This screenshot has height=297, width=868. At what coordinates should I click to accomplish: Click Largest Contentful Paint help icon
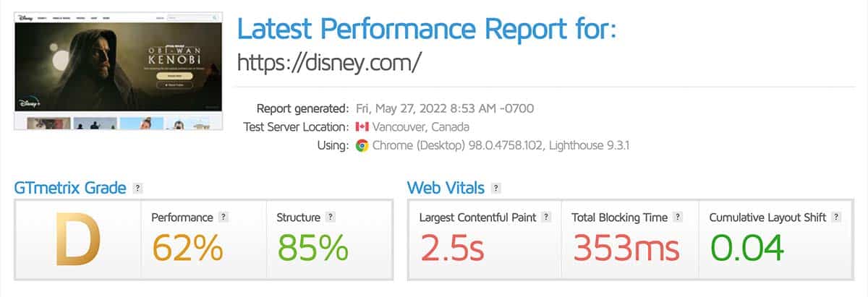[546, 217]
